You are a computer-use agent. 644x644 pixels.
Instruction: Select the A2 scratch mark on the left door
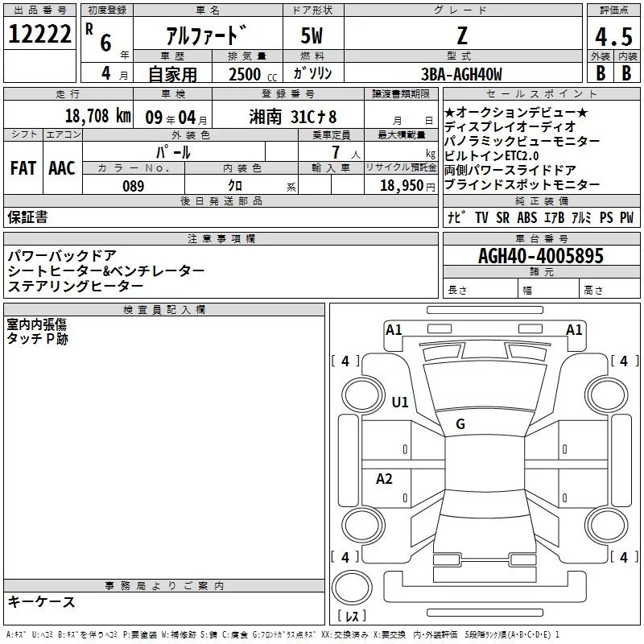tap(385, 479)
